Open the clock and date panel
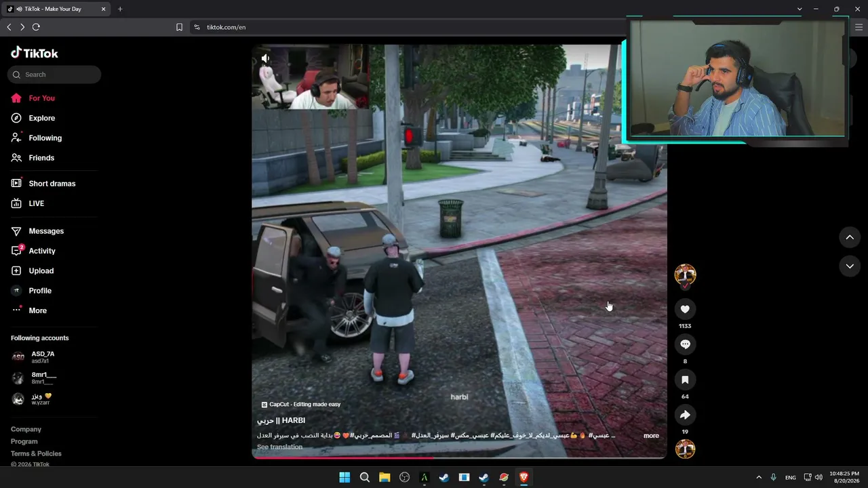Screen dimensions: 868x488 [x=844, y=477]
